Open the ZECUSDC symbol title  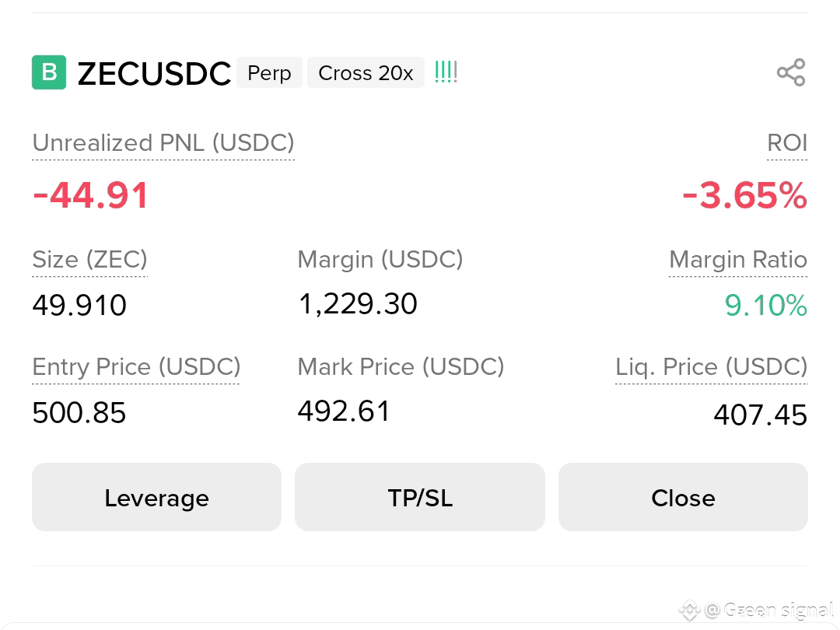click(x=154, y=73)
